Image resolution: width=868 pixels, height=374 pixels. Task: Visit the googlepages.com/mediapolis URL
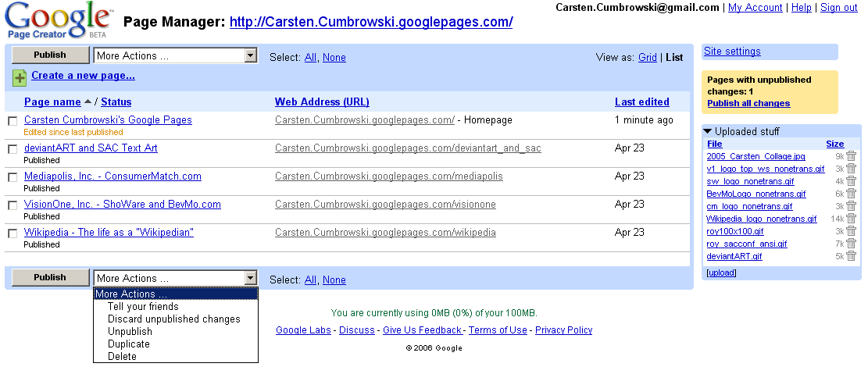pyautogui.click(x=389, y=176)
